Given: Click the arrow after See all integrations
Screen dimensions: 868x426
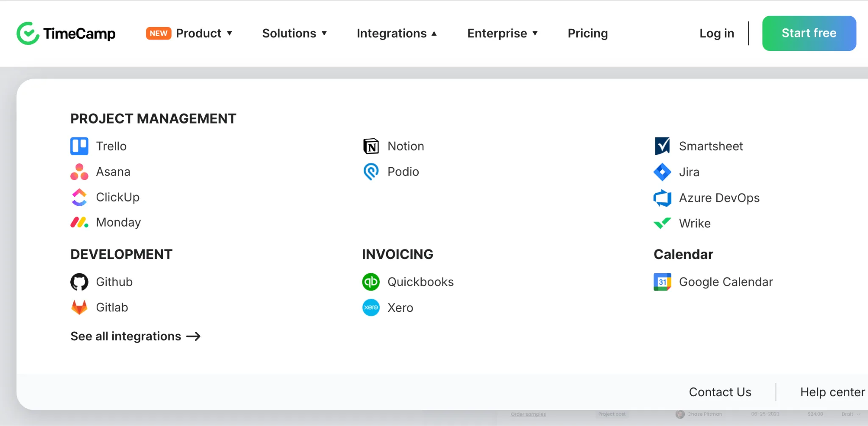Looking at the screenshot, I should click(x=193, y=336).
